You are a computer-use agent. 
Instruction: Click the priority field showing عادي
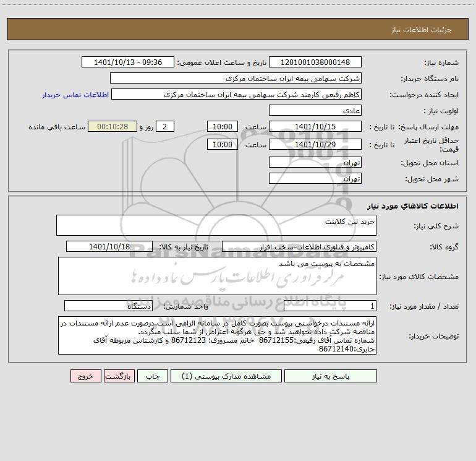pos(315,110)
